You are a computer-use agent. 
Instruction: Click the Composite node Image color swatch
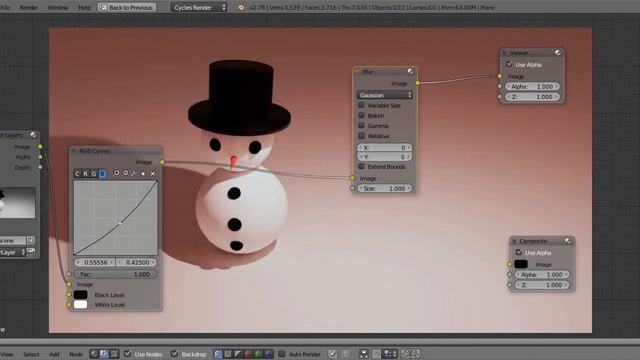coord(521,264)
